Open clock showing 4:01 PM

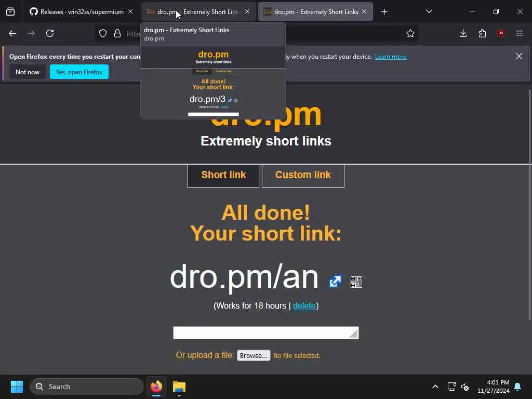point(494,387)
